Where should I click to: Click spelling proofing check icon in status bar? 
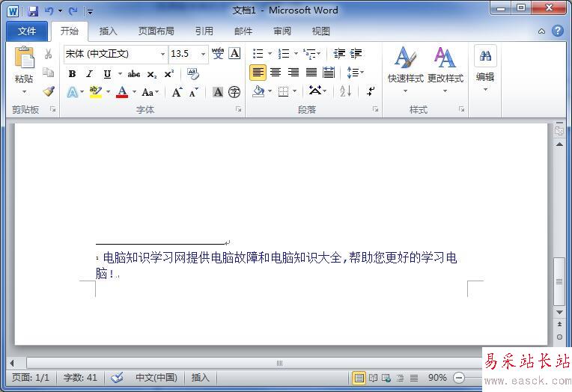point(117,378)
